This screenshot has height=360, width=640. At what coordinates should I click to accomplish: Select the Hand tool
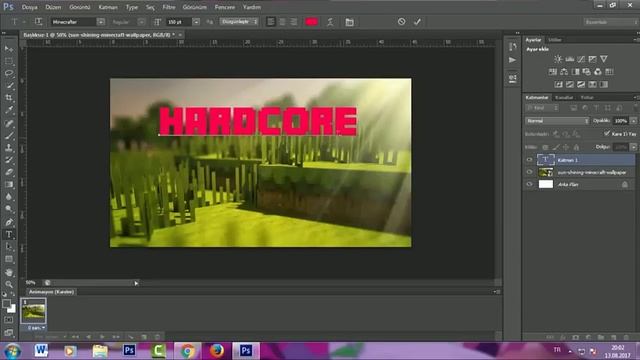(9, 272)
